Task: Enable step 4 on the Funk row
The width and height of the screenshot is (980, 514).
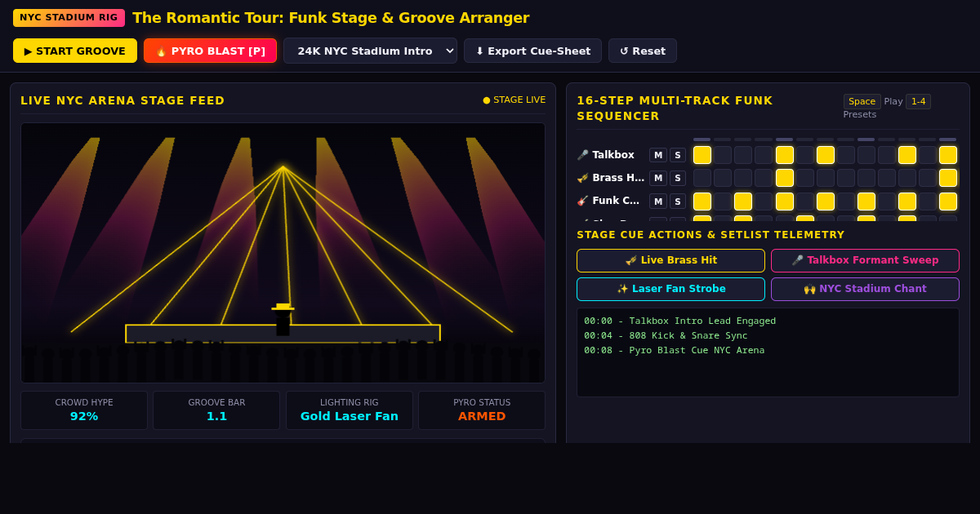Action: [x=764, y=202]
